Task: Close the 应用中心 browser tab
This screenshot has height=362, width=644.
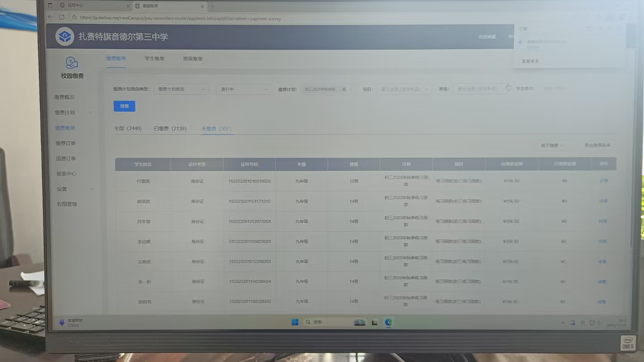Action: coord(128,6)
